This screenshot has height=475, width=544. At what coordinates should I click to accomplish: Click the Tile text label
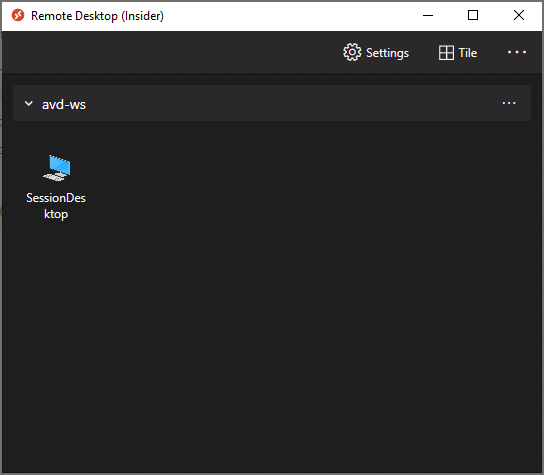pos(468,53)
